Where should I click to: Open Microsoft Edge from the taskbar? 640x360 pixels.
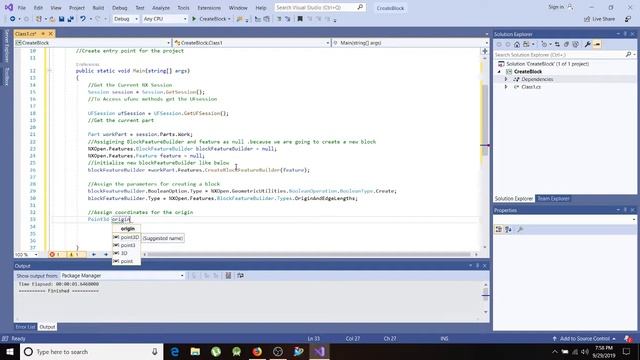point(175,351)
